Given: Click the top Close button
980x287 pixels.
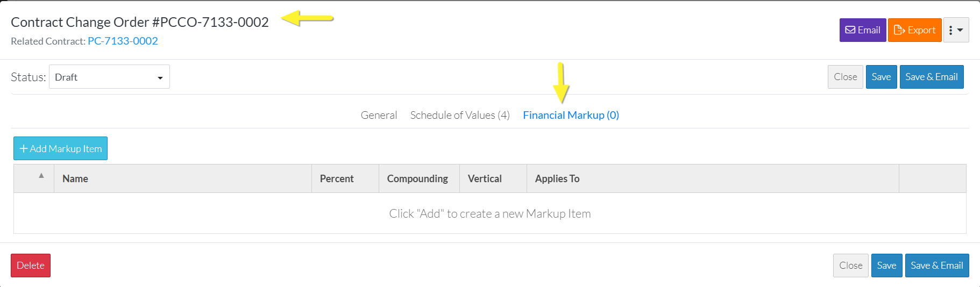Looking at the screenshot, I should (x=846, y=77).
